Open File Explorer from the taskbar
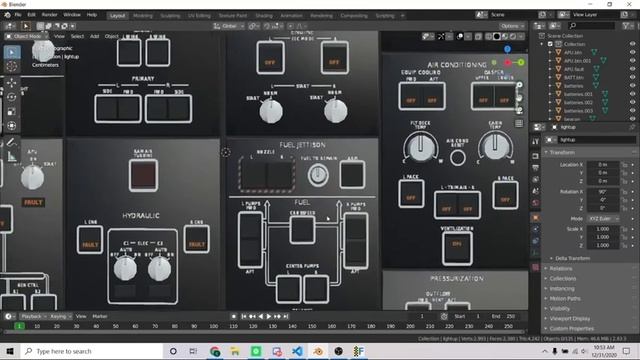Image resolution: width=640 pixels, height=360 pixels. coord(235,351)
